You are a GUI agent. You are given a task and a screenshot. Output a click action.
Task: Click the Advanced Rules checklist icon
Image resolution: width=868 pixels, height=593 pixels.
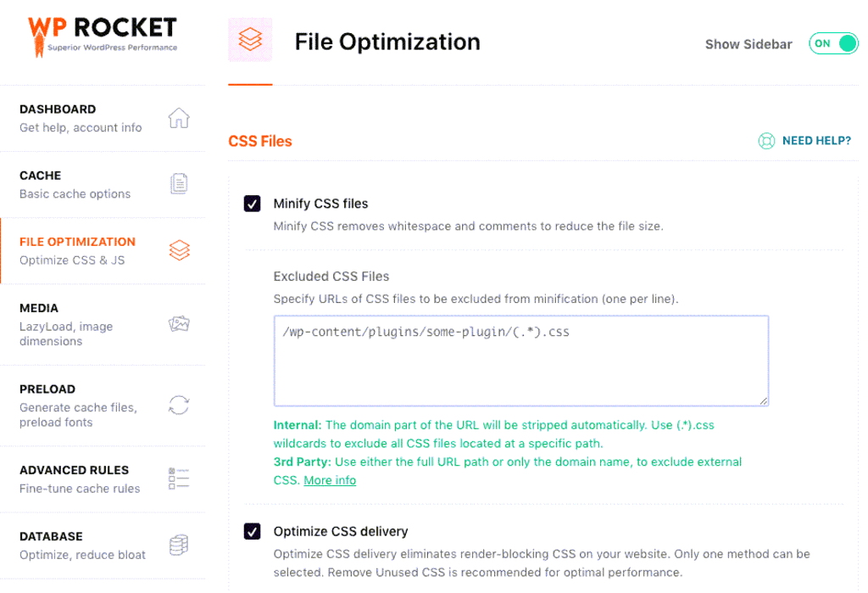(179, 478)
